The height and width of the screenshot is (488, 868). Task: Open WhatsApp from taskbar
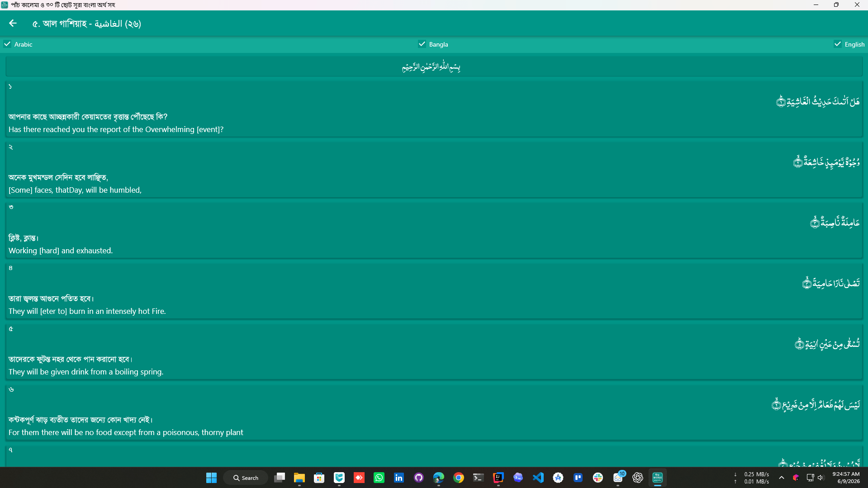pos(379,478)
